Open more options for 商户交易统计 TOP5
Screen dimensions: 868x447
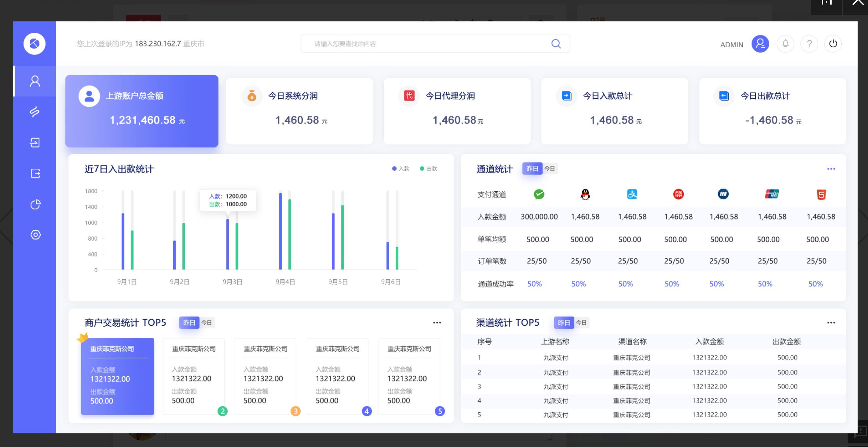click(x=437, y=322)
